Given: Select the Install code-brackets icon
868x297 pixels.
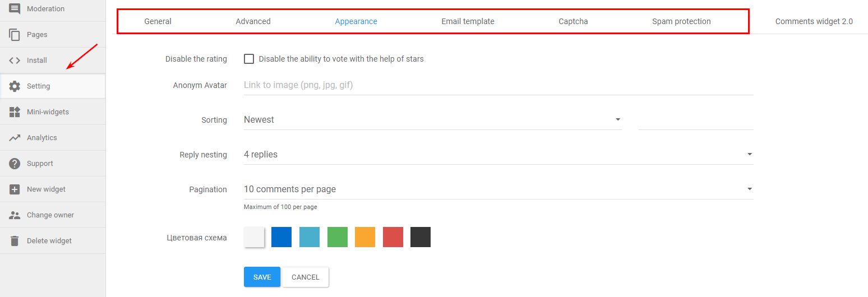Looking at the screenshot, I should pyautogui.click(x=15, y=60).
